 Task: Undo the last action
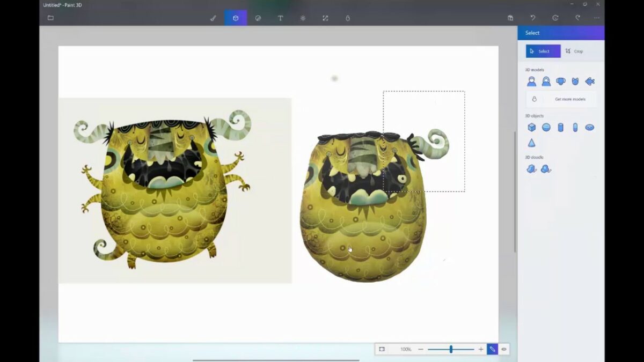pyautogui.click(x=533, y=18)
